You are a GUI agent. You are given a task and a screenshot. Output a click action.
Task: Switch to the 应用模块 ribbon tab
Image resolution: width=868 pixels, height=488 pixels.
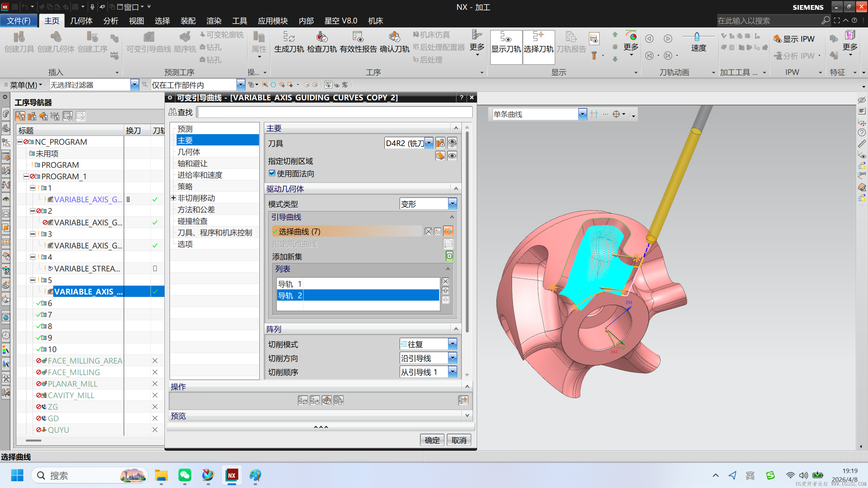(273, 21)
